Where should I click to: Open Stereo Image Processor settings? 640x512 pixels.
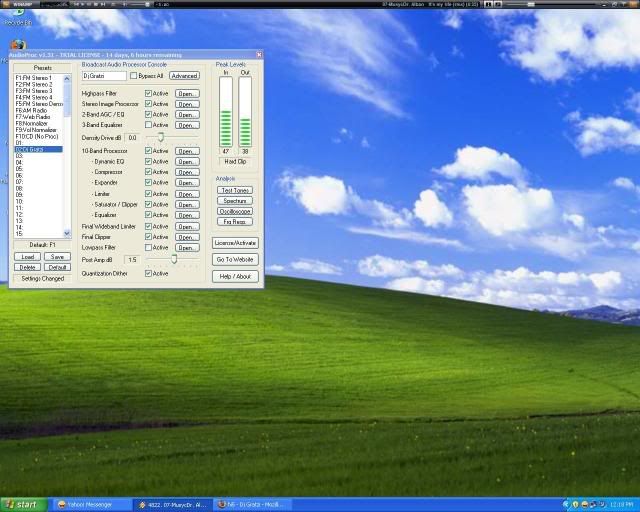pos(187,104)
